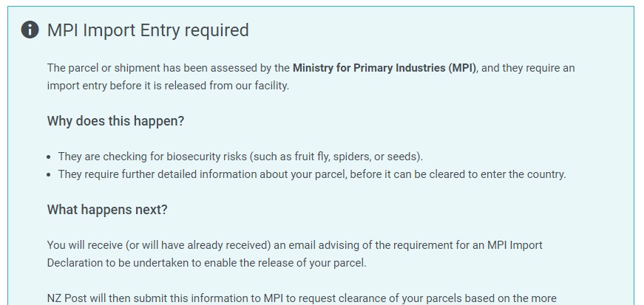Click the line starting "NZ Post will then submit"
Image resolution: width=644 pixels, height=305 pixels.
click(x=301, y=298)
